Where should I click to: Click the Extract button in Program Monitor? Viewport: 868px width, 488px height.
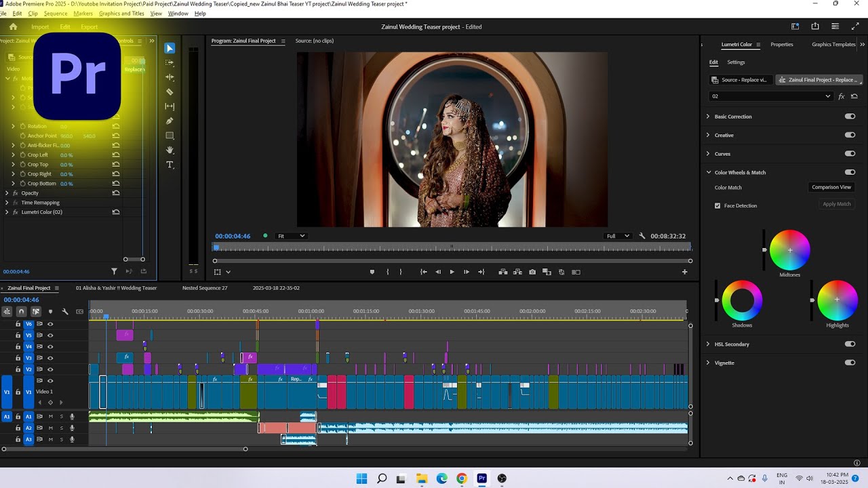[517, 272]
